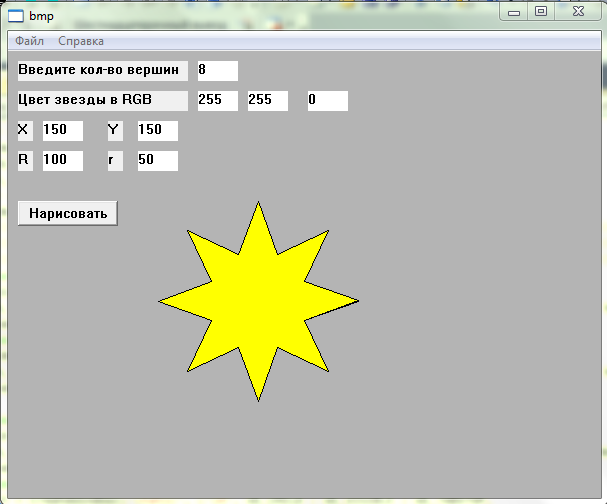607x504 pixels.
Task: Click the uppercase R label
Action: [x=25, y=161]
